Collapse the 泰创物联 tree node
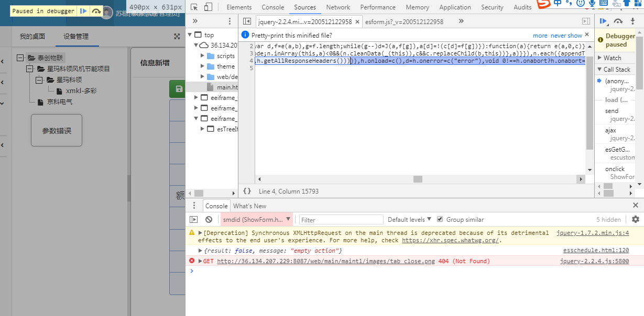644x316 pixels. (x=20, y=58)
